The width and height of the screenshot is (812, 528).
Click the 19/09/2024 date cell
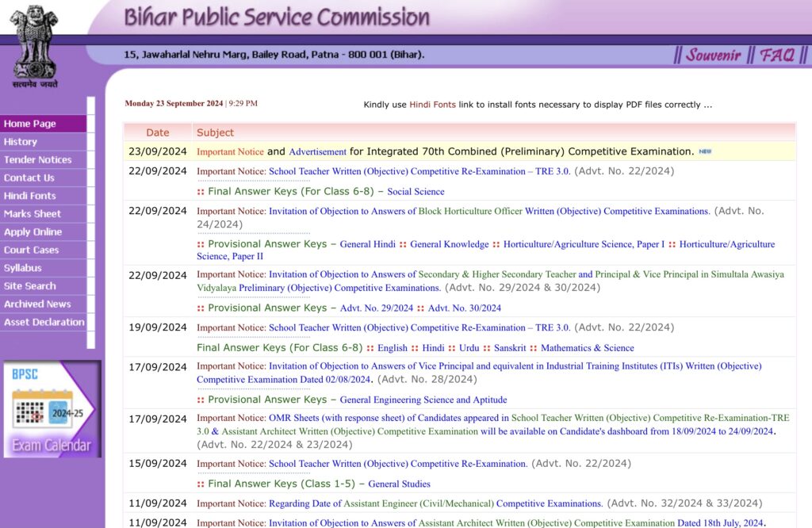[x=158, y=327]
